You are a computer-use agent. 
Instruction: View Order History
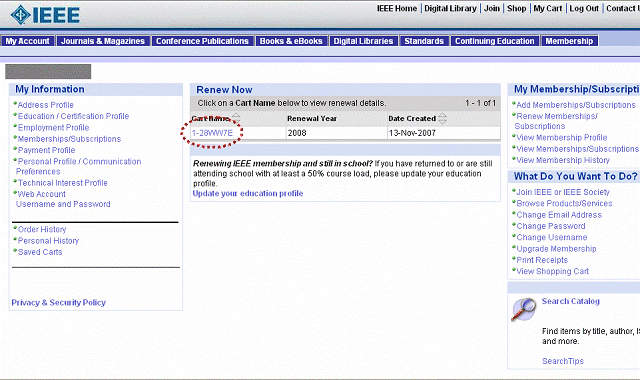click(x=42, y=229)
